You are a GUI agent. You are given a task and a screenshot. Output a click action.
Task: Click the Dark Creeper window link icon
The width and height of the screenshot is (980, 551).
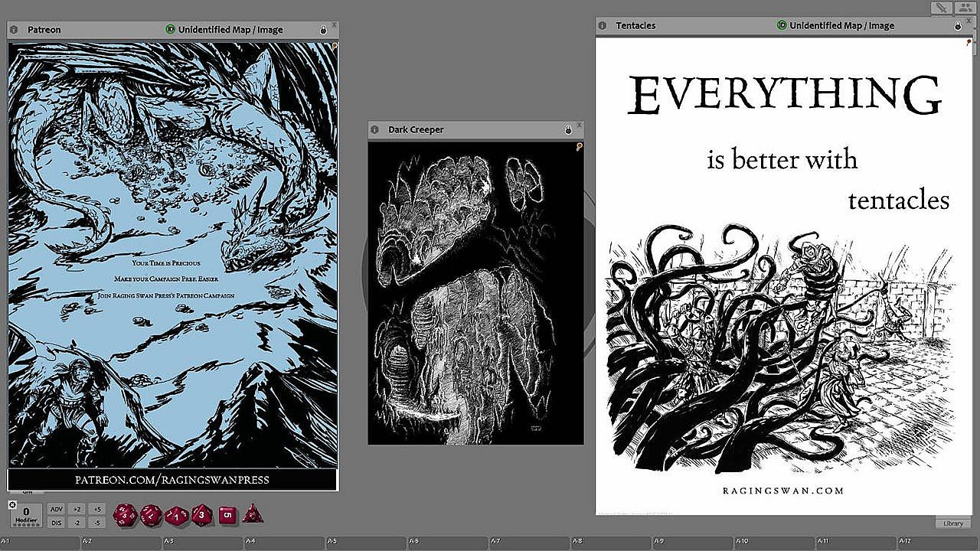click(579, 147)
